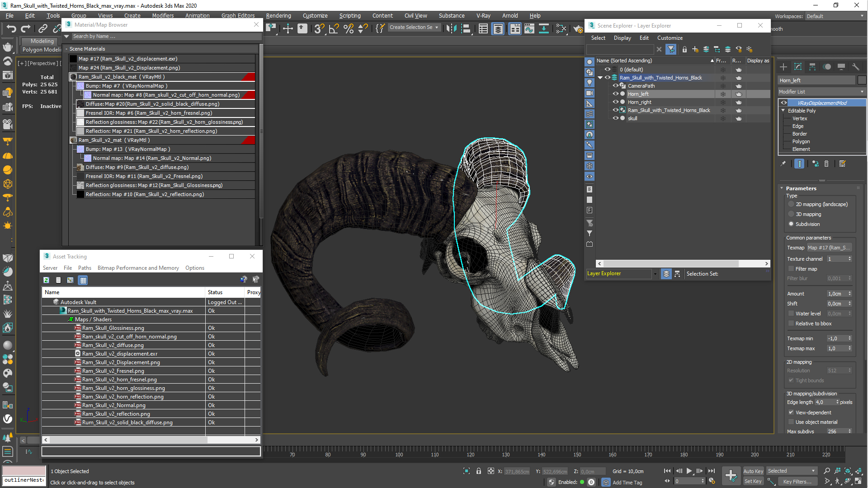This screenshot has width=868, height=488.
Task: Click the Set Keys large key button
Action: [x=731, y=475]
